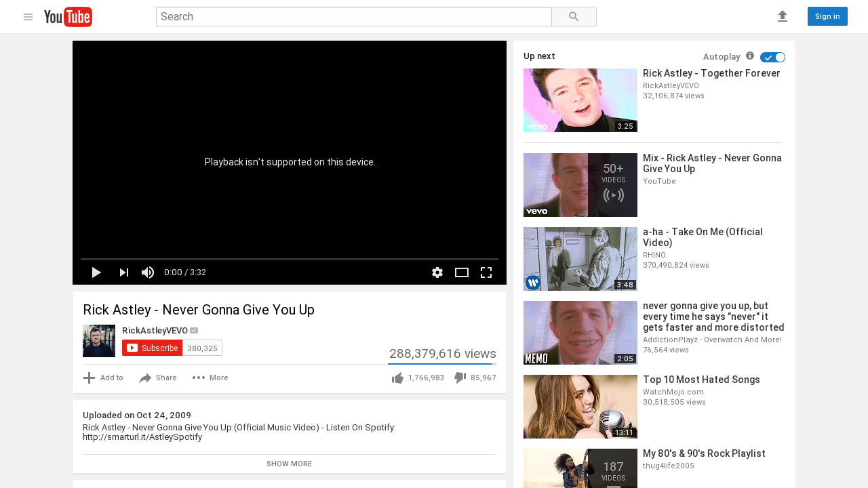
Task: Open the hamburger guide menu
Action: click(28, 17)
